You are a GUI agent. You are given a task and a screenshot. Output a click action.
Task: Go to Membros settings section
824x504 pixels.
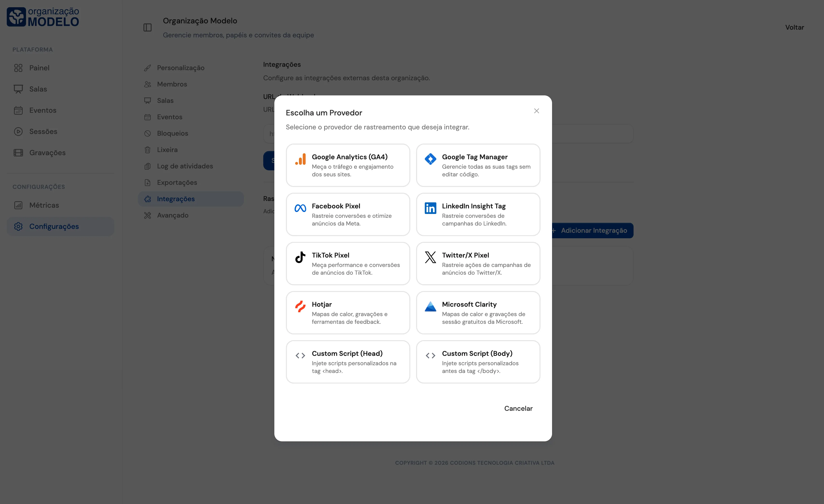(x=172, y=84)
